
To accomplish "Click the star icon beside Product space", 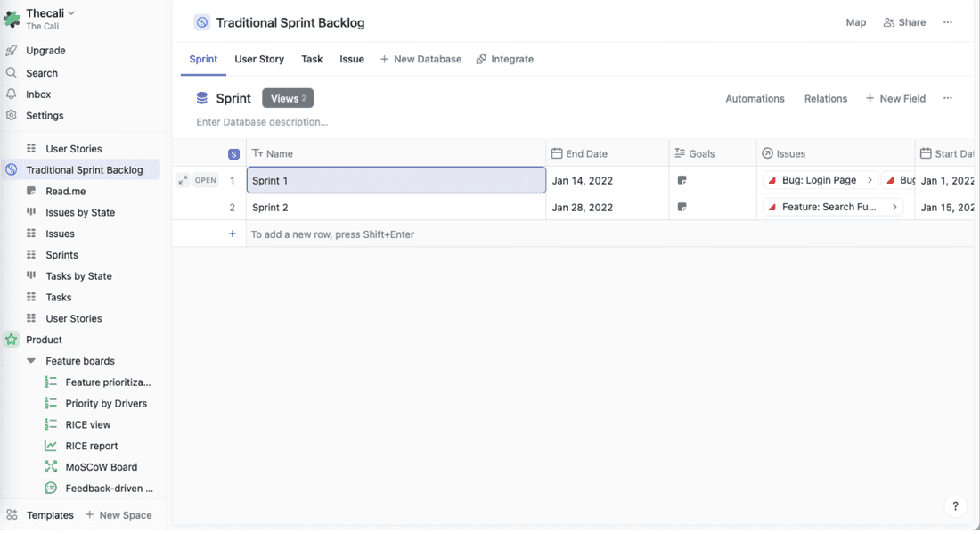I will (x=12, y=340).
